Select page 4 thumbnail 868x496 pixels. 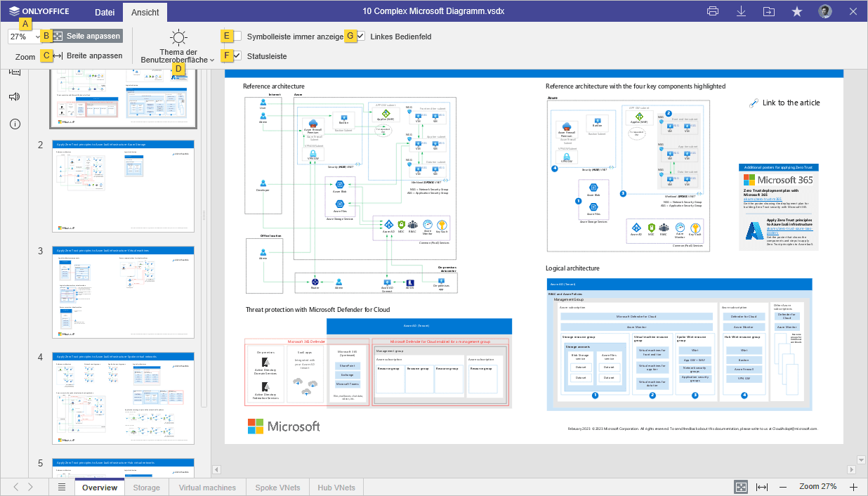[123, 398]
